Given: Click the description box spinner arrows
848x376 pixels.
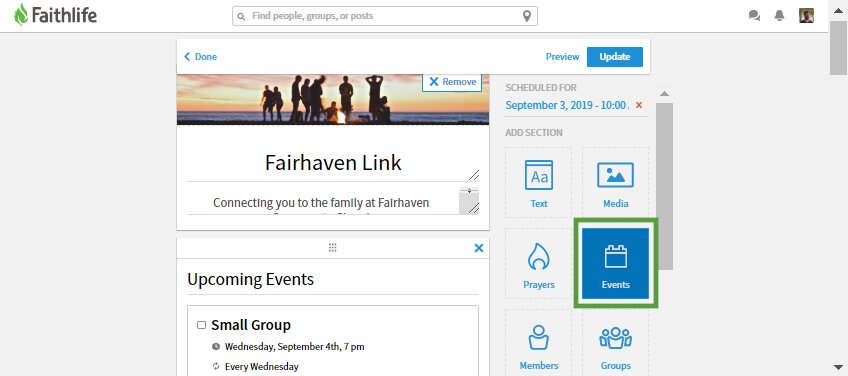Looking at the screenshot, I should pos(469,191).
